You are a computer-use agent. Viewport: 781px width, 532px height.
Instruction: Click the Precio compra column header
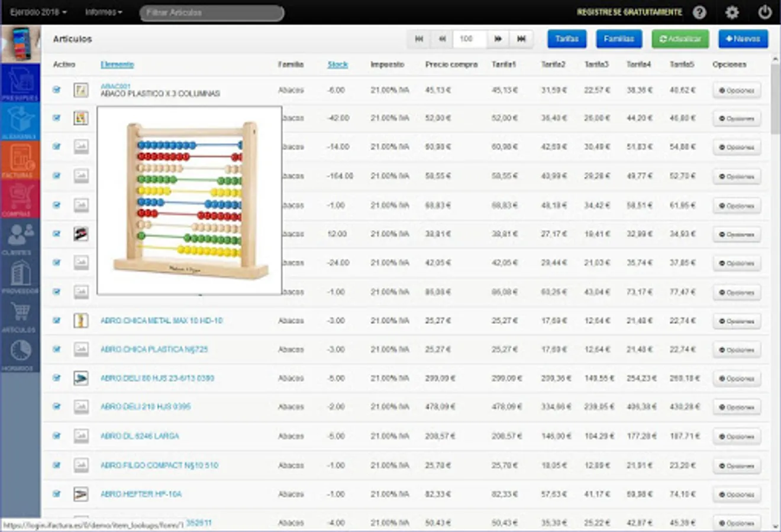(x=451, y=64)
